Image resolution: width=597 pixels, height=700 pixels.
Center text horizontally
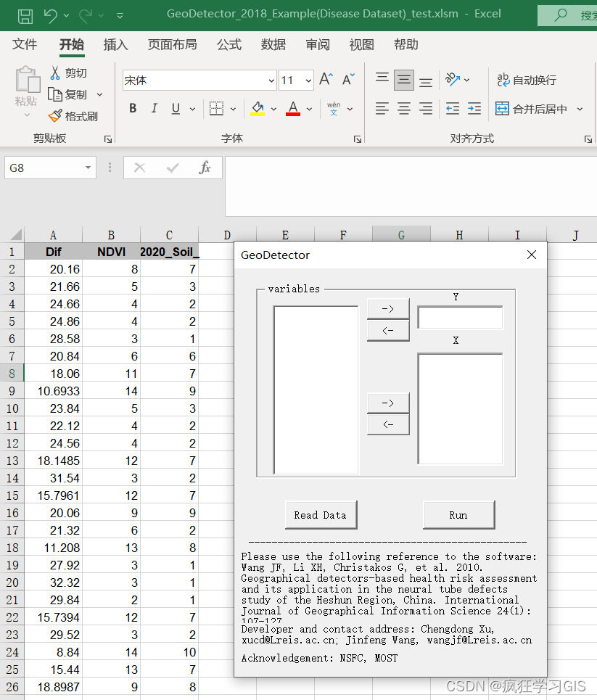pyautogui.click(x=403, y=109)
